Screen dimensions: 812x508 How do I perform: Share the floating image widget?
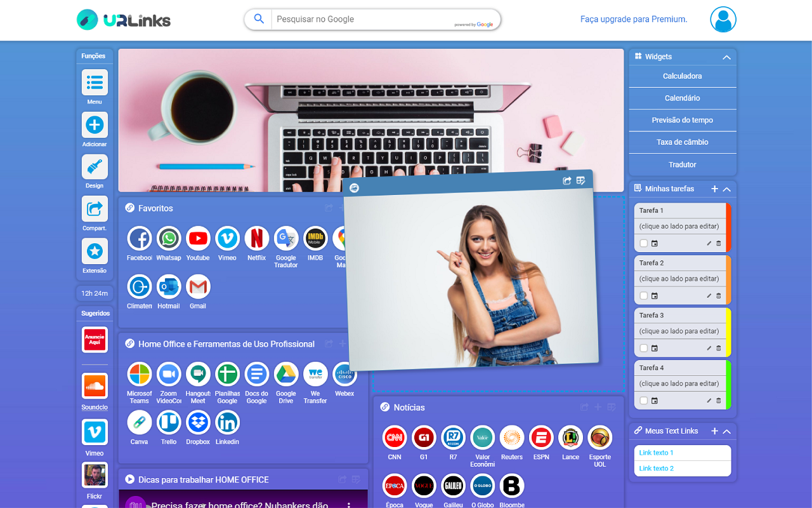(x=567, y=181)
